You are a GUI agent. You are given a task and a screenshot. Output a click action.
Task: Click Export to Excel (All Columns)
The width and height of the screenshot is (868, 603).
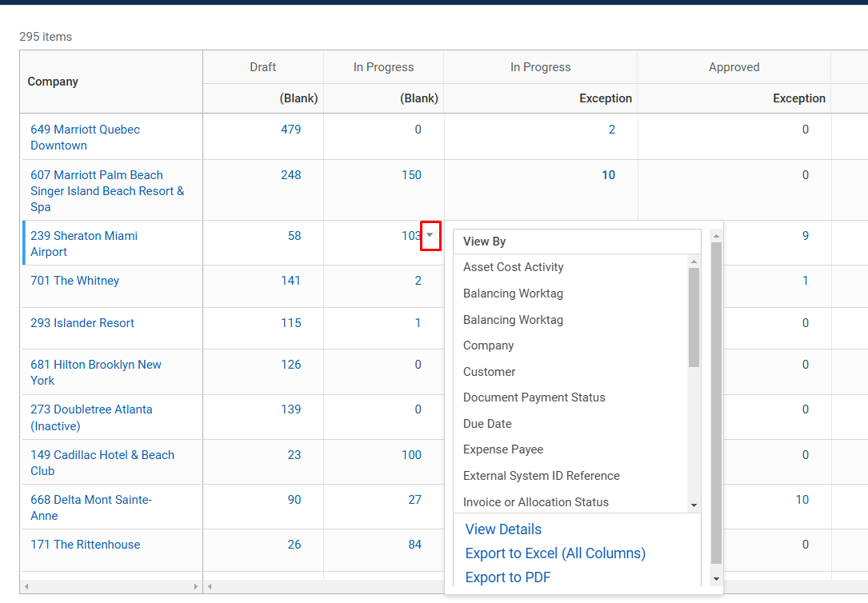pyautogui.click(x=555, y=553)
